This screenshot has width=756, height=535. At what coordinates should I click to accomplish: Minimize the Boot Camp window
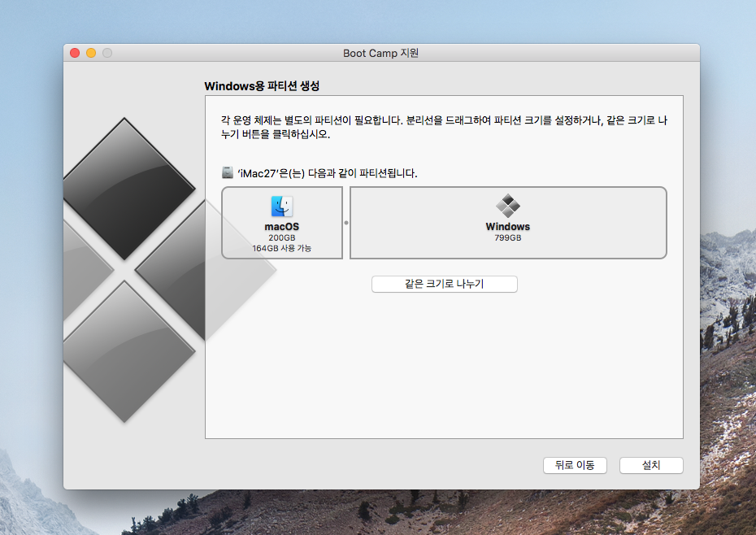click(91, 53)
